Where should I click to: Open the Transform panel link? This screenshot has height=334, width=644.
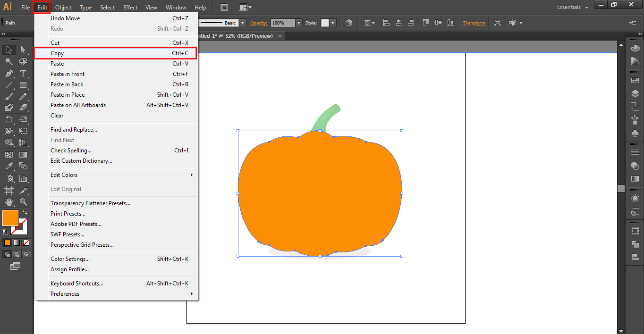click(x=474, y=23)
